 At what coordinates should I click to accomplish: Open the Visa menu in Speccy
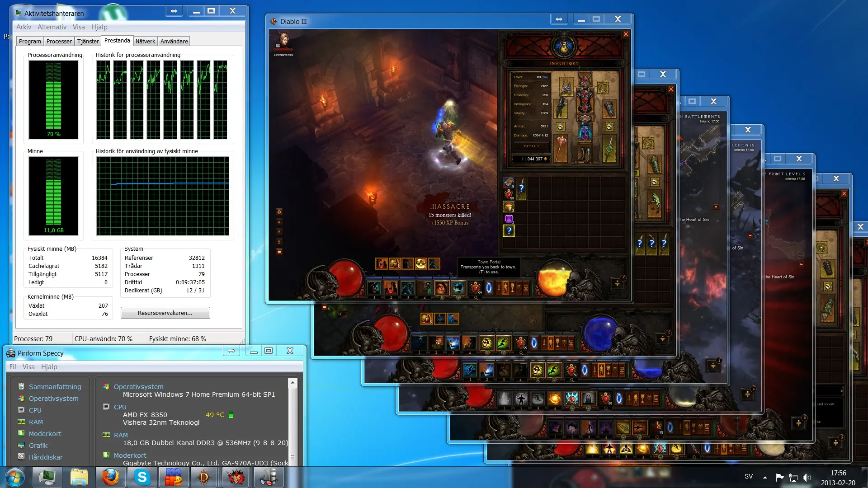pos(28,367)
